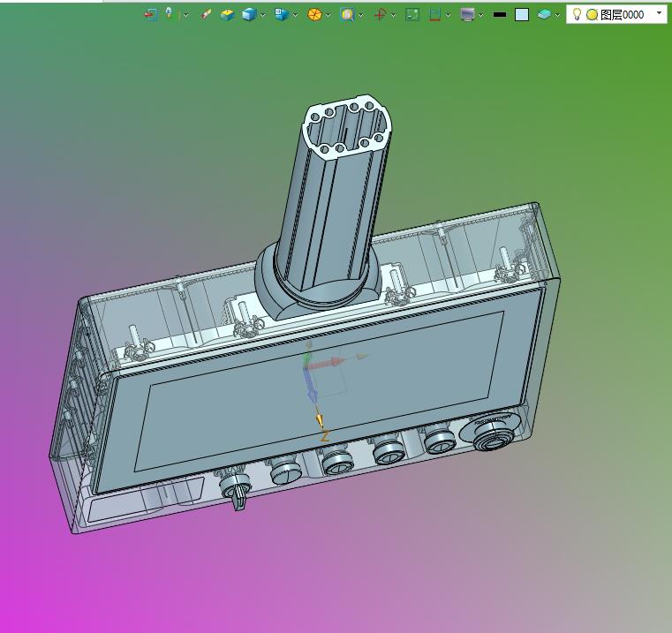Select the red X axis of triad
Viewport: 672px width, 633px height.
point(326,364)
